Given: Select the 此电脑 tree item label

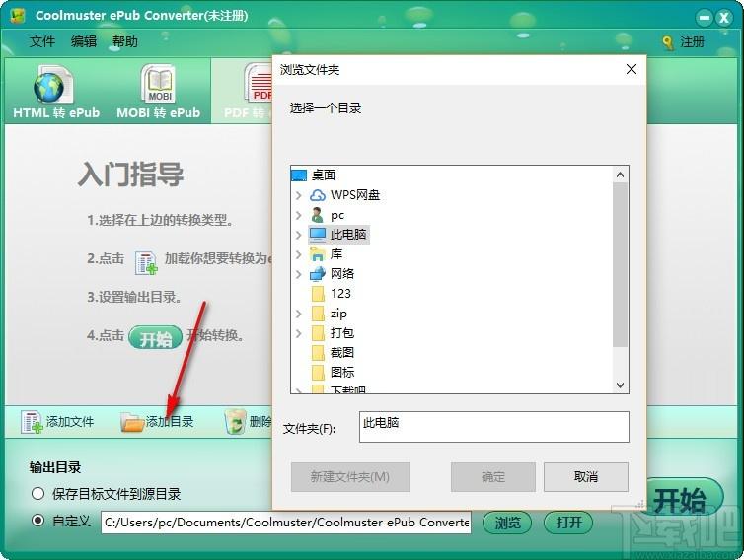Looking at the screenshot, I should (x=348, y=235).
